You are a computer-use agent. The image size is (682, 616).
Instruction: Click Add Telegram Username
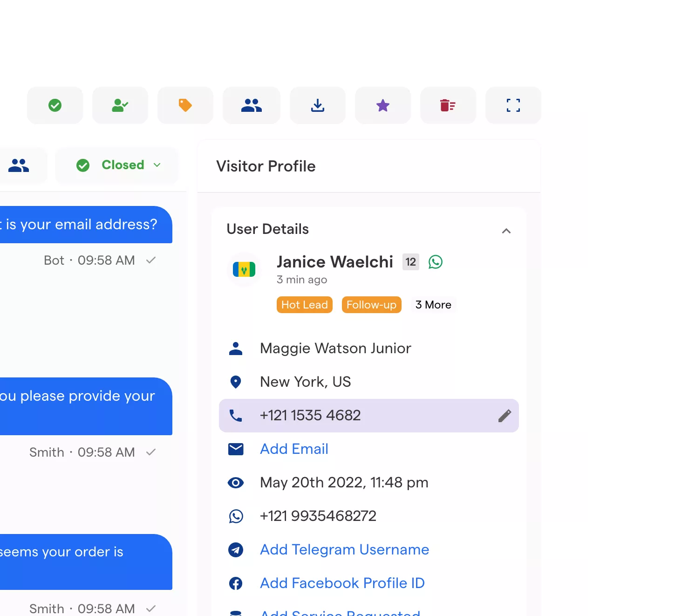(x=344, y=550)
